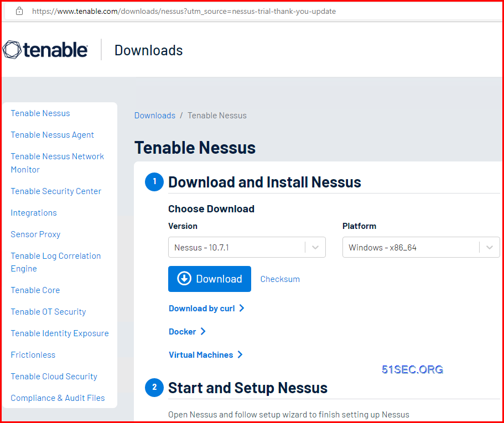Click the Start and Setup Nessus heading

[x=248, y=388]
